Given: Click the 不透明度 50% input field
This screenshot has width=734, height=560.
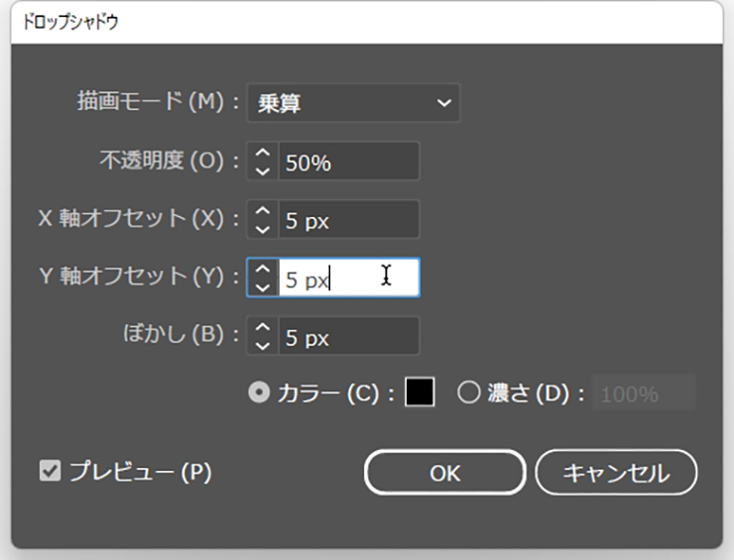Looking at the screenshot, I should click(x=347, y=162).
